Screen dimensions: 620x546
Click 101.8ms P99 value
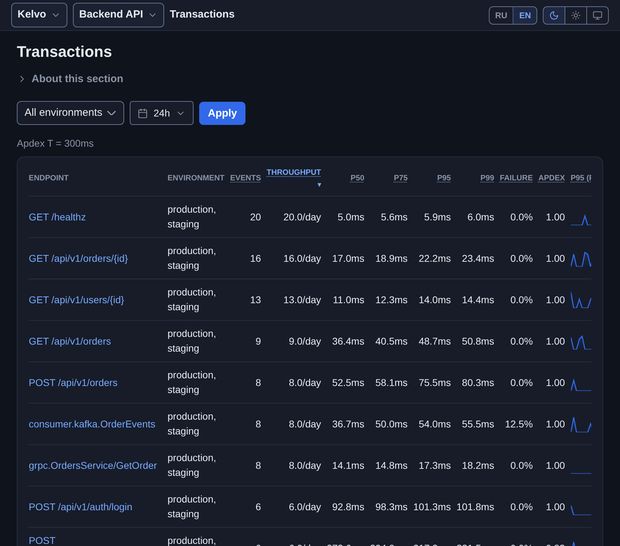click(x=475, y=507)
